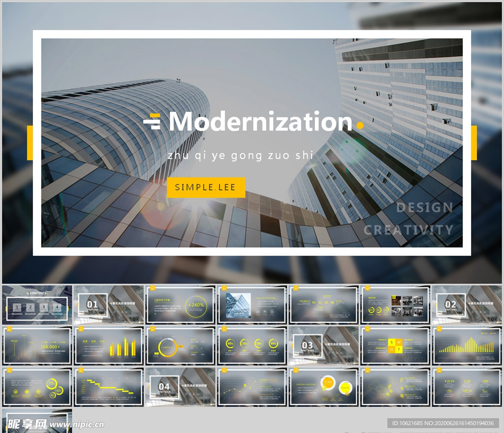Image resolution: width=504 pixels, height=433 pixels.
Task: Open the thumbnail showing numbers 45 32 20 86
Action: tap(324, 305)
